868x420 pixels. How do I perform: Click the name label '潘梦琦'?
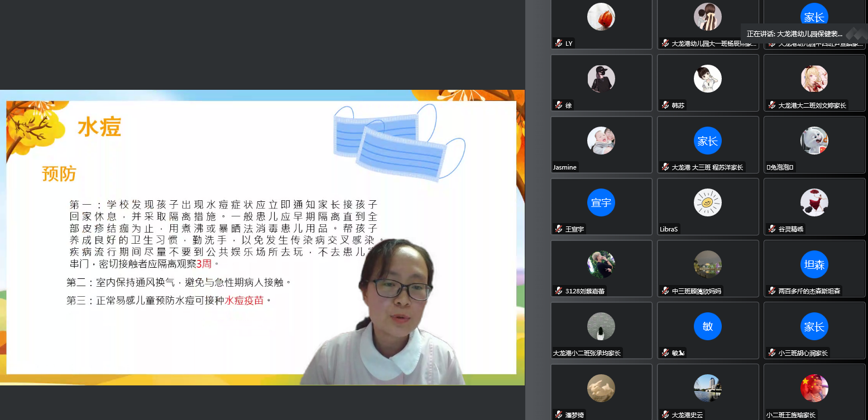click(x=575, y=415)
